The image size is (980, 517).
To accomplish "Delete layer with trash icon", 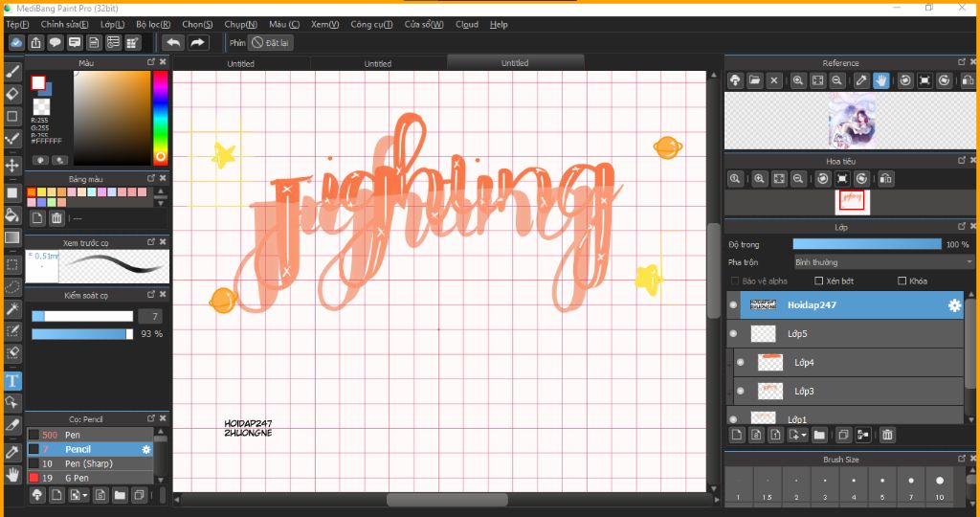I will tap(887, 435).
